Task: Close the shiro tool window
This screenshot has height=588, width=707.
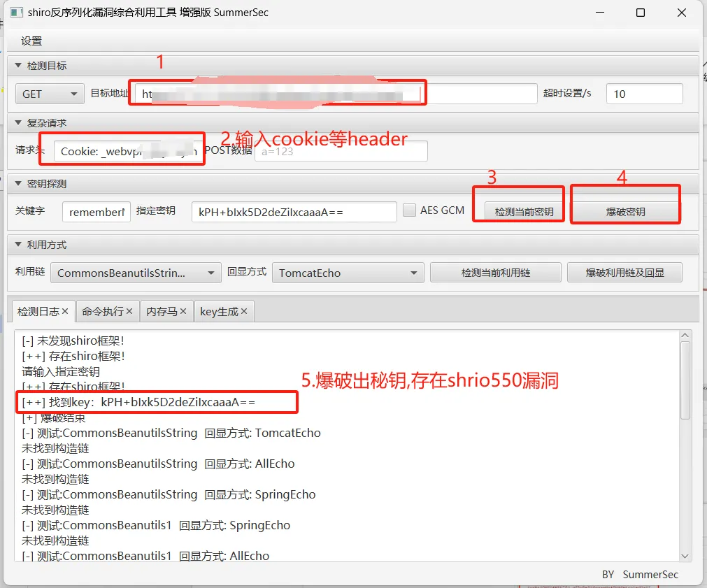Action: click(x=682, y=13)
